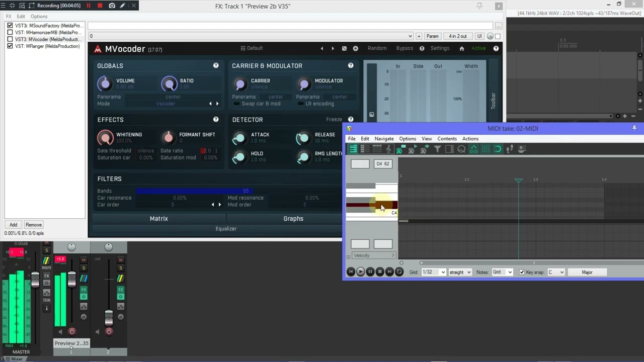Open FX preset dropdown showing 0

click(x=251, y=36)
